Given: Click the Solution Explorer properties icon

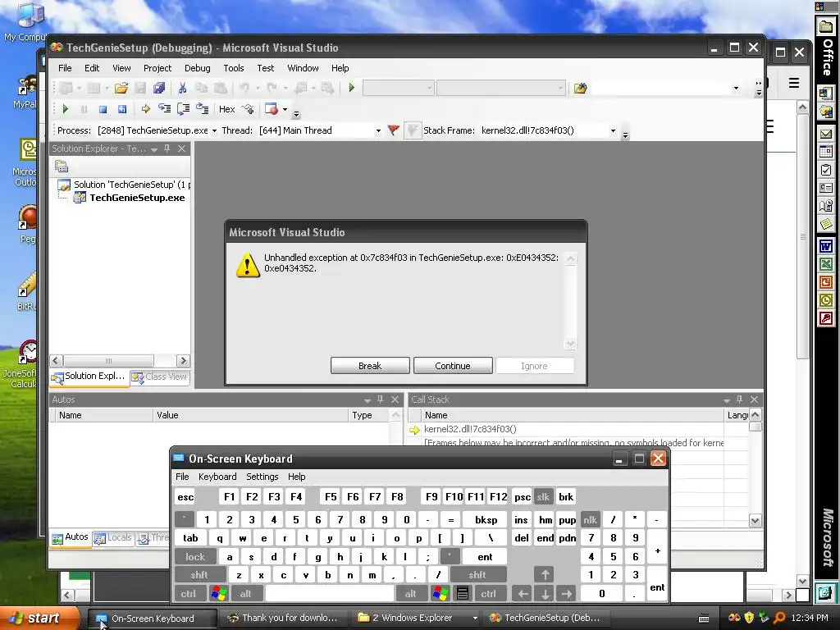Looking at the screenshot, I should (x=61, y=167).
